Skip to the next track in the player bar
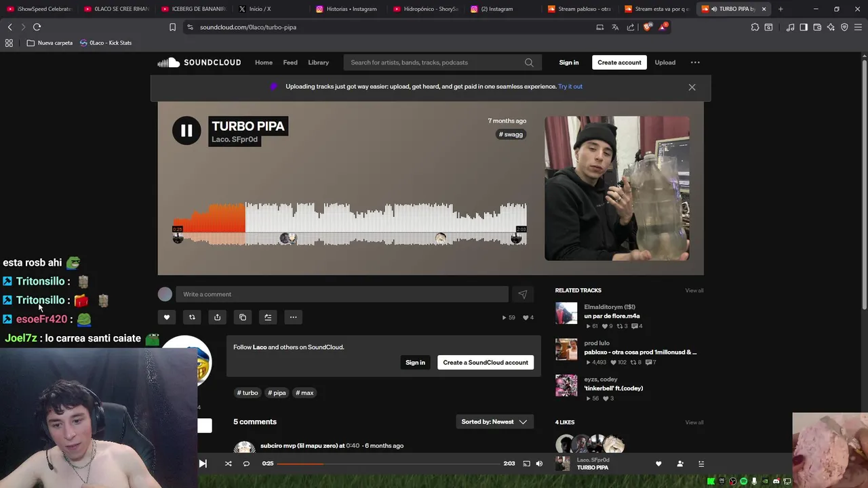 (x=203, y=464)
